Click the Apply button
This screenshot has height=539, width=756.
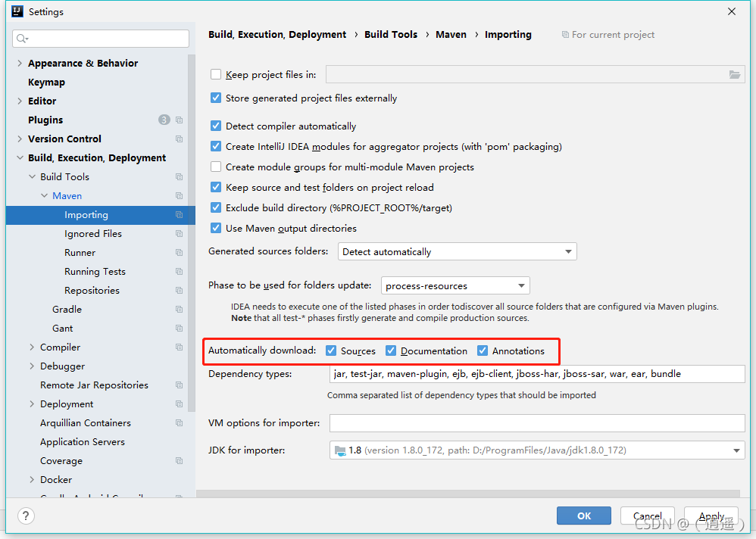point(711,516)
